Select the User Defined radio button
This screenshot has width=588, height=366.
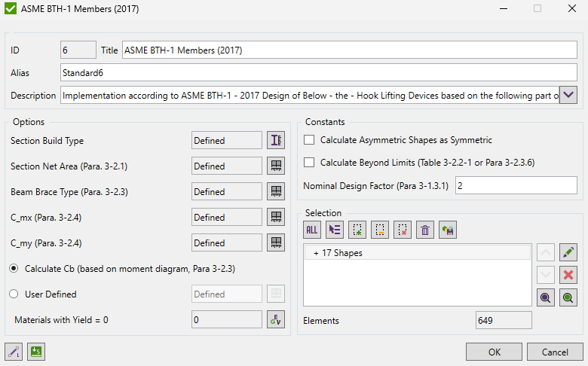[x=14, y=294]
